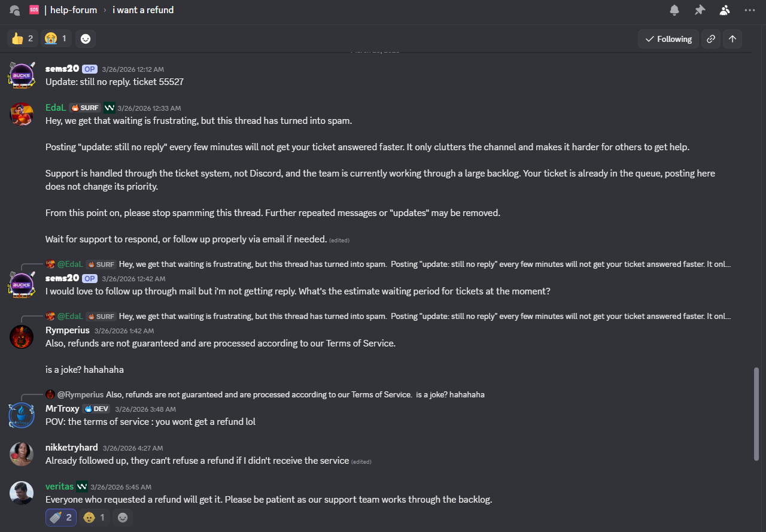Open the EdaL username profile
The height and width of the screenshot is (532, 766).
click(56, 108)
